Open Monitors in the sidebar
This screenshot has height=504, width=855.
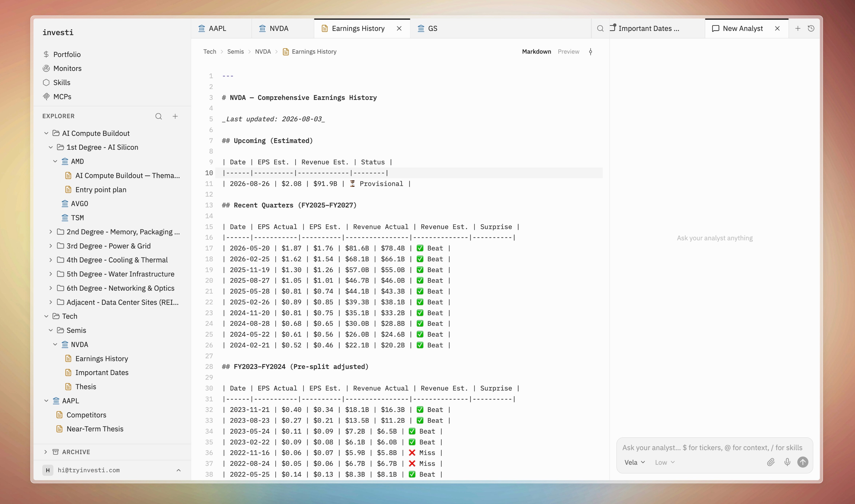coord(62,68)
